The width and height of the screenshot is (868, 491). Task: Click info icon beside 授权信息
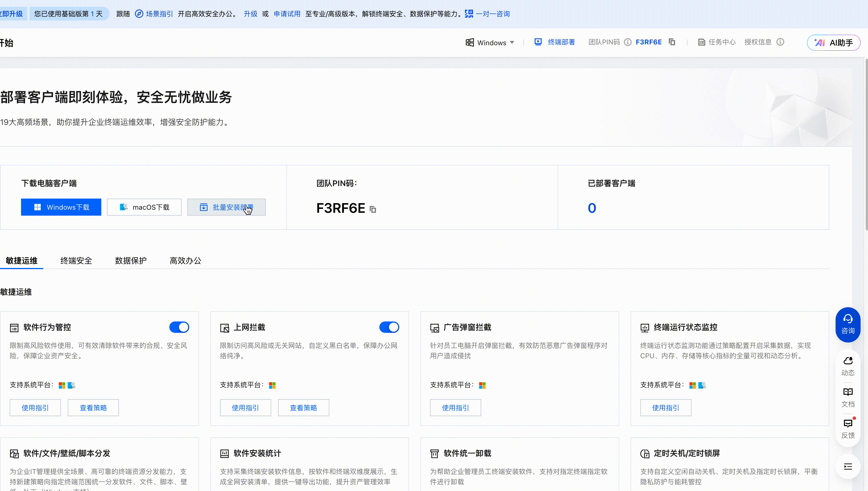point(780,42)
